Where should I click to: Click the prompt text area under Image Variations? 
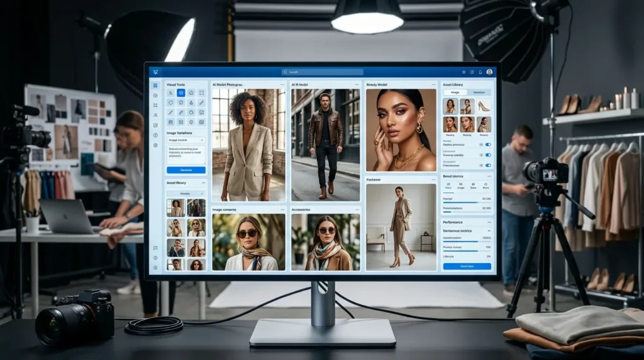coord(186,155)
